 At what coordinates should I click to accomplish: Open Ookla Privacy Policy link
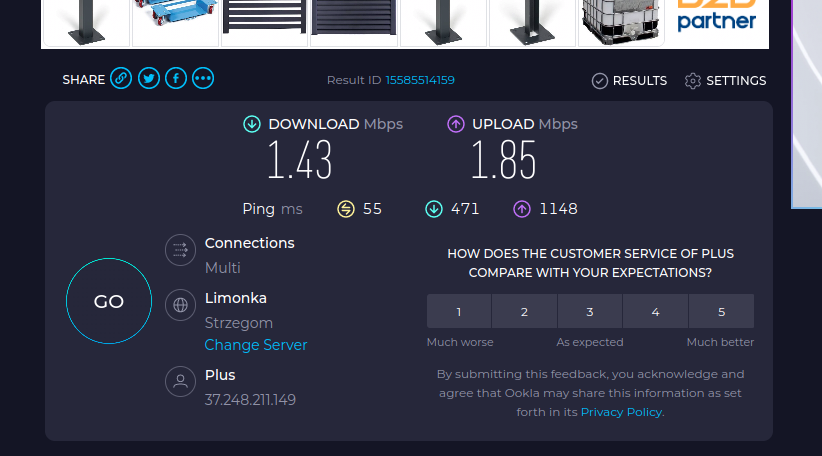click(x=621, y=412)
